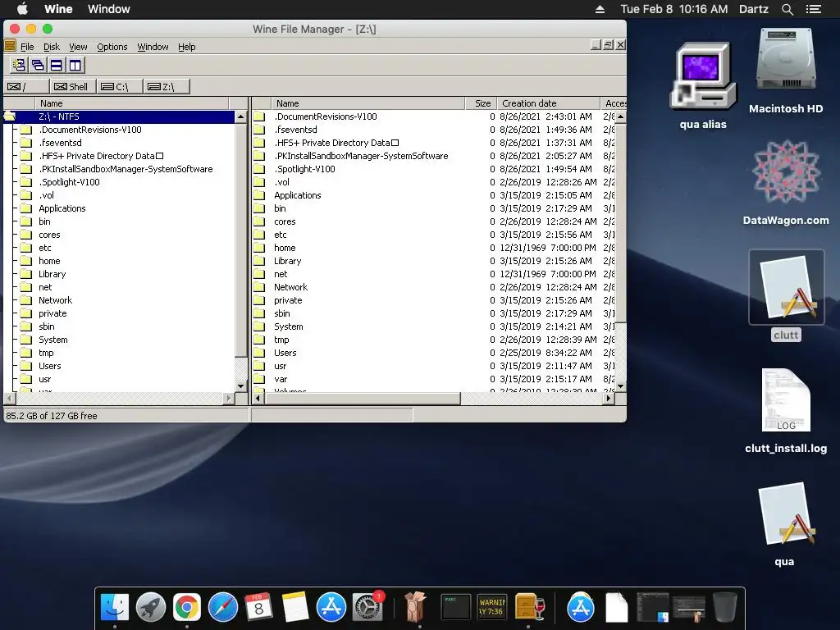Select private folder in left tree

click(x=52, y=313)
